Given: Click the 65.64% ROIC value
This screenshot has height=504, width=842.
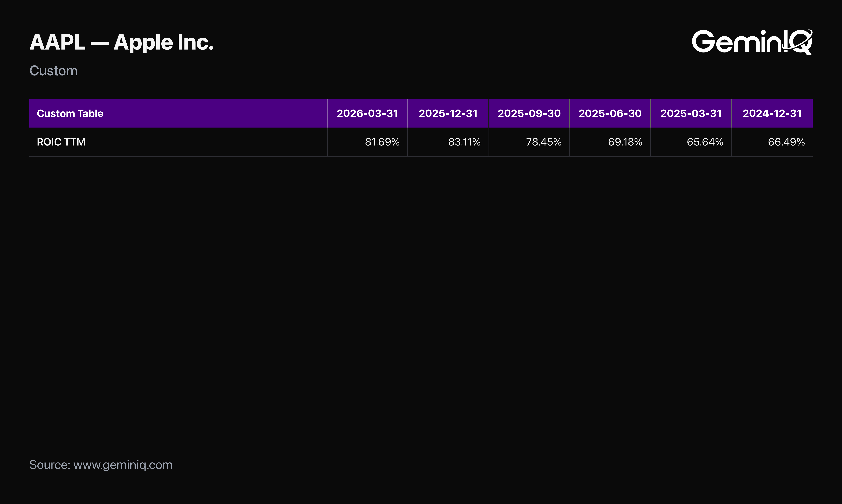Looking at the screenshot, I should click(x=705, y=142).
